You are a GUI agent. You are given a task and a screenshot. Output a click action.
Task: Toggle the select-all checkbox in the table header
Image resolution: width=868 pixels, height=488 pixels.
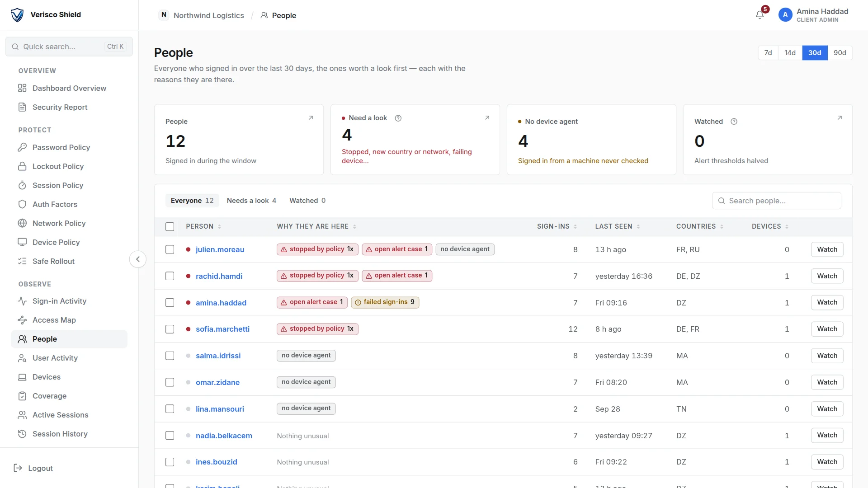[170, 227]
